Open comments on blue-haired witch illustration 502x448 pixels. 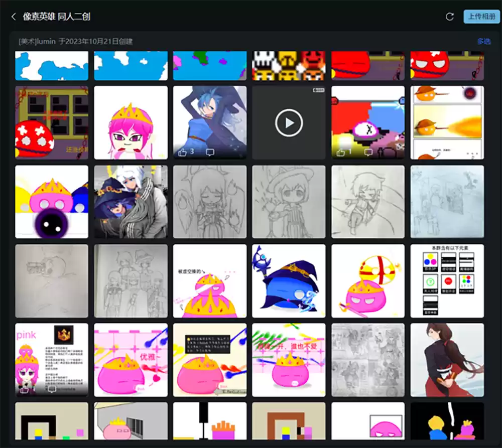point(210,153)
